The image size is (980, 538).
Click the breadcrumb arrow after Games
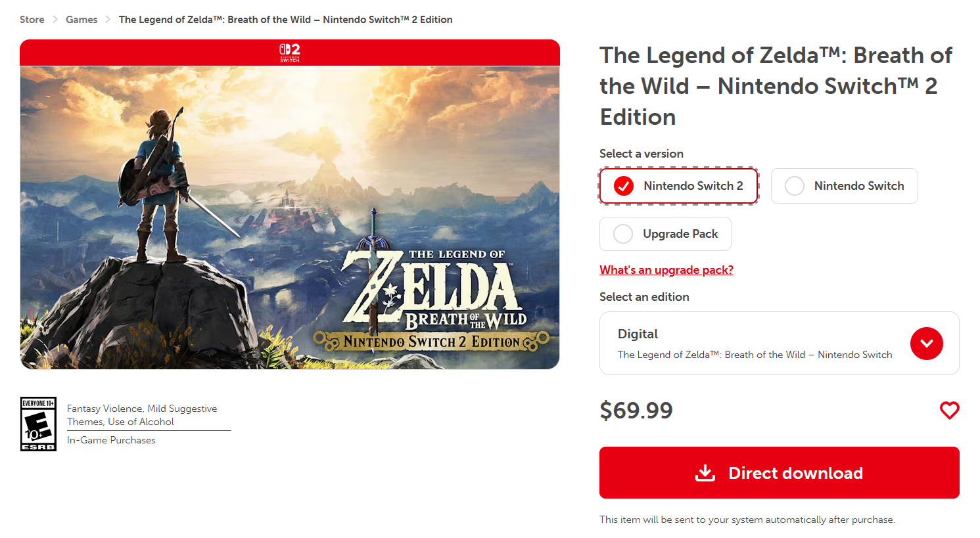pyautogui.click(x=108, y=20)
